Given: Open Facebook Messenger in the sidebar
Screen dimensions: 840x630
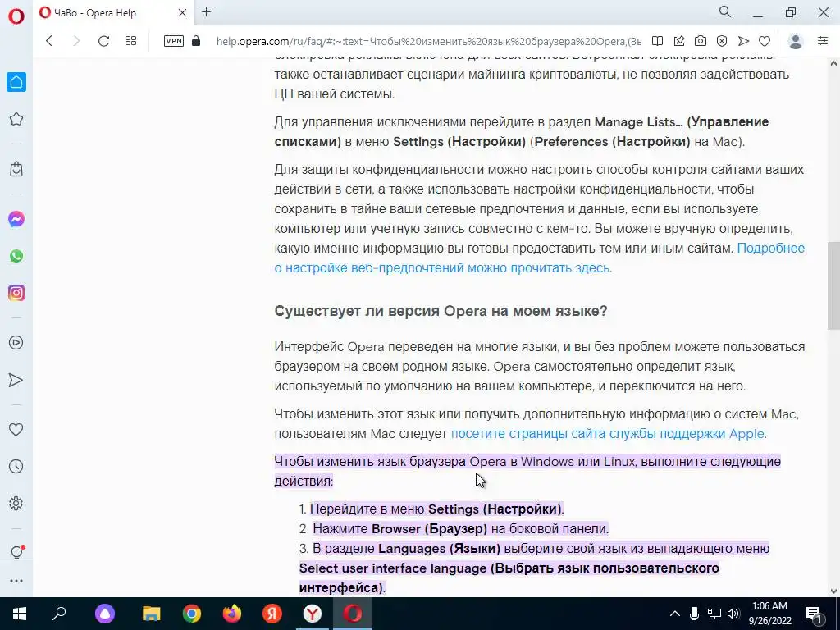Looking at the screenshot, I should [16, 218].
